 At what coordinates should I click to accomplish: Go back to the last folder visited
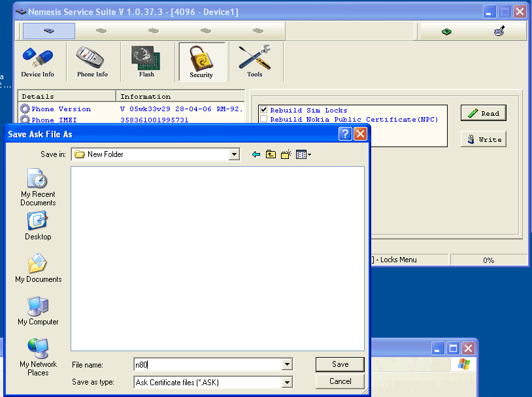tap(256, 154)
